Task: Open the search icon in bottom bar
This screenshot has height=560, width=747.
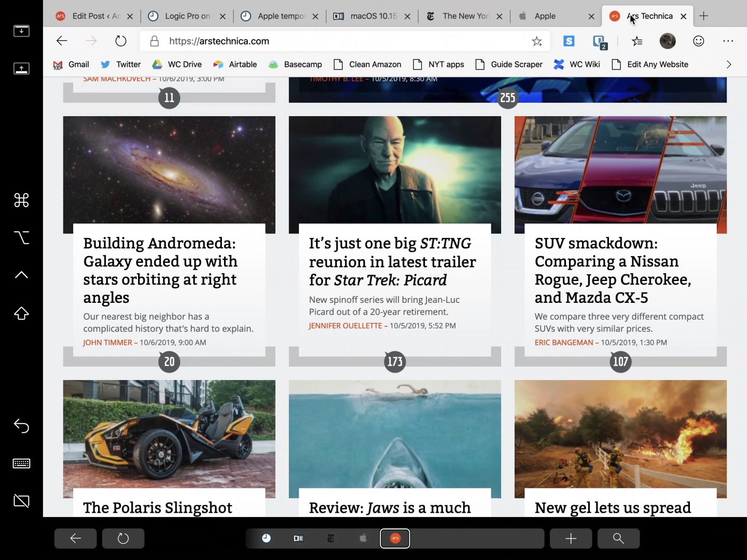Action: (618, 538)
